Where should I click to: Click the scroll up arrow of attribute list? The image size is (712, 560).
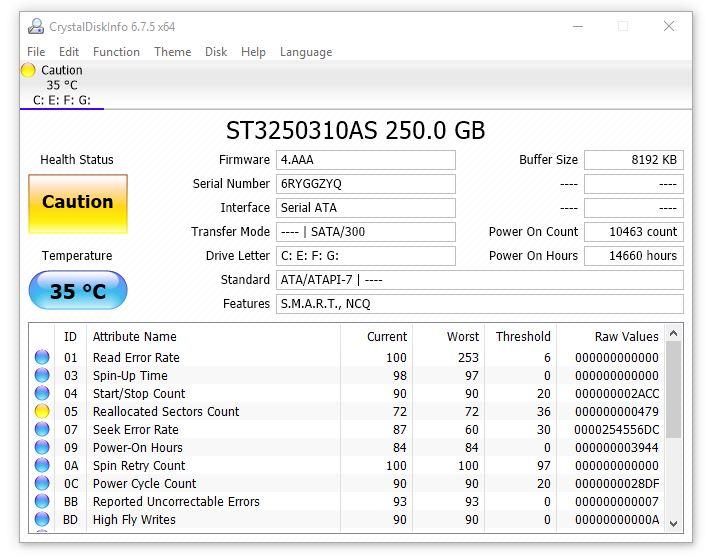pos(673,333)
